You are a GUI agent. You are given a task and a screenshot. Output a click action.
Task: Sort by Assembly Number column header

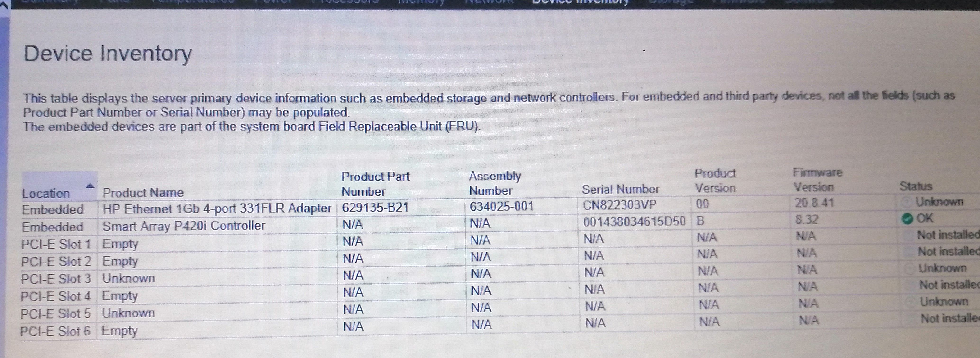pyautogui.click(x=495, y=183)
